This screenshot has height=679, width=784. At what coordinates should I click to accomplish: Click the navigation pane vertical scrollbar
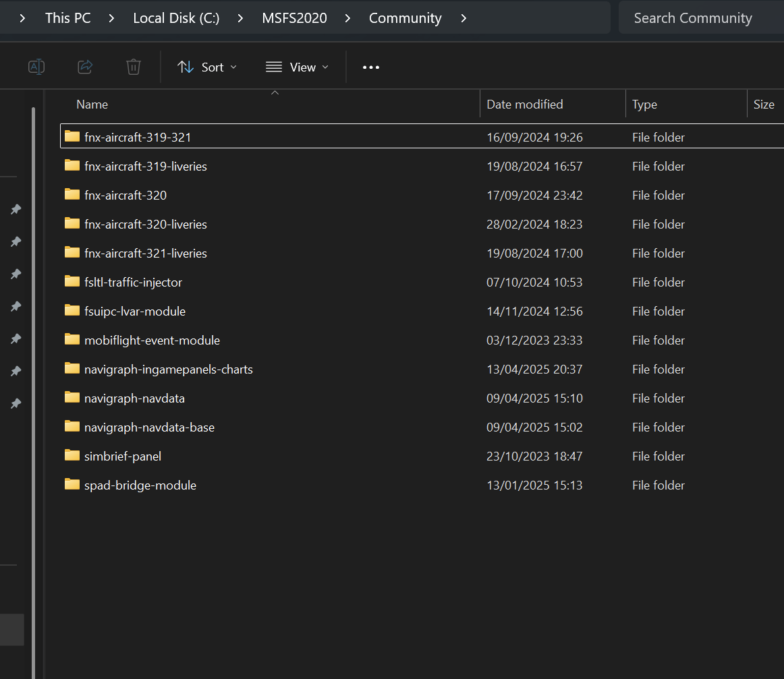tap(34, 392)
